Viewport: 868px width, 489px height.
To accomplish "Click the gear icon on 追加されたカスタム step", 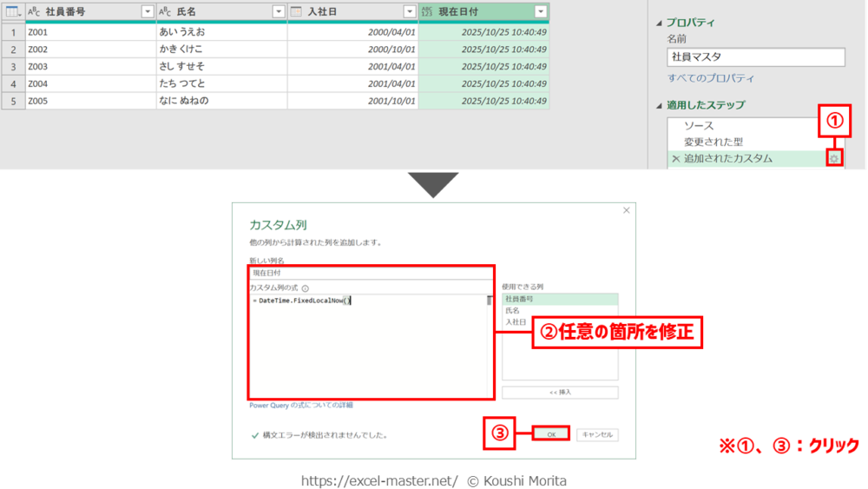I will (x=834, y=158).
